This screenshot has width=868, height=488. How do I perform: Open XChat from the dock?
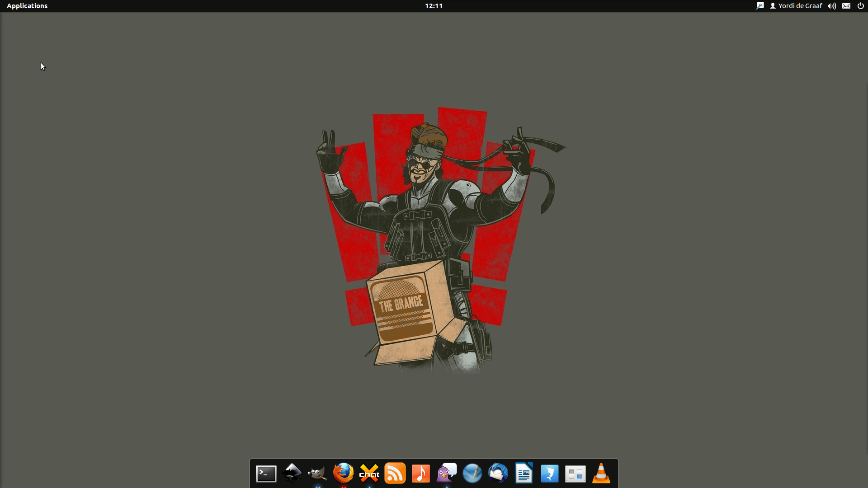coord(369,473)
